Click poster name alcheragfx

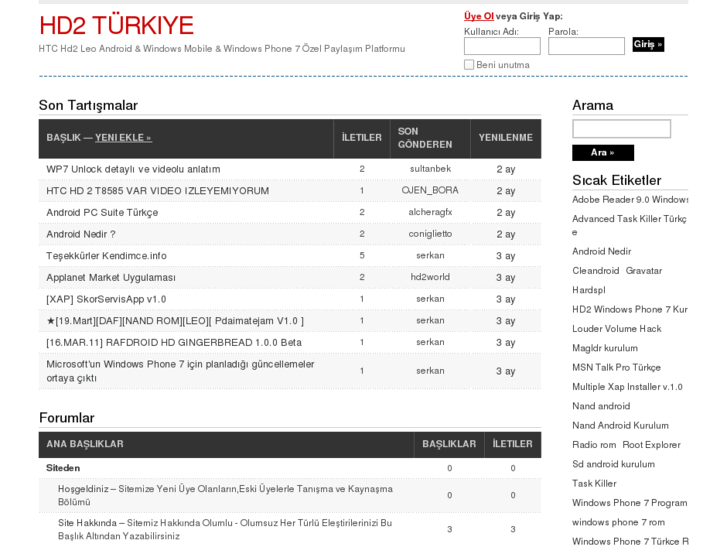point(430,212)
